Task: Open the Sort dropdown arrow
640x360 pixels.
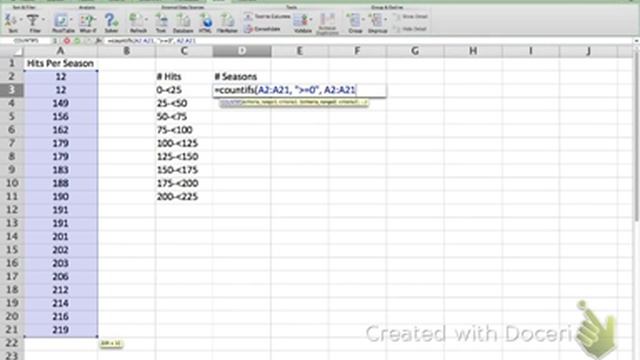Action: pyautogui.click(x=20, y=20)
